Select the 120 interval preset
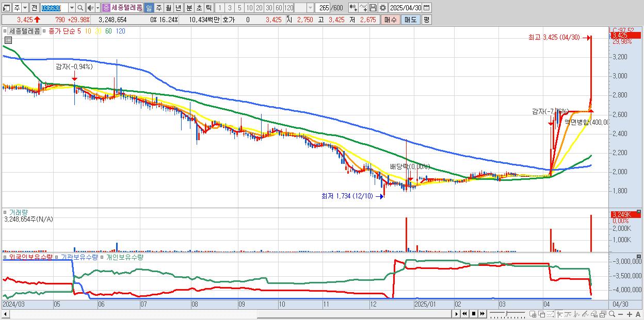 coord(289,8)
